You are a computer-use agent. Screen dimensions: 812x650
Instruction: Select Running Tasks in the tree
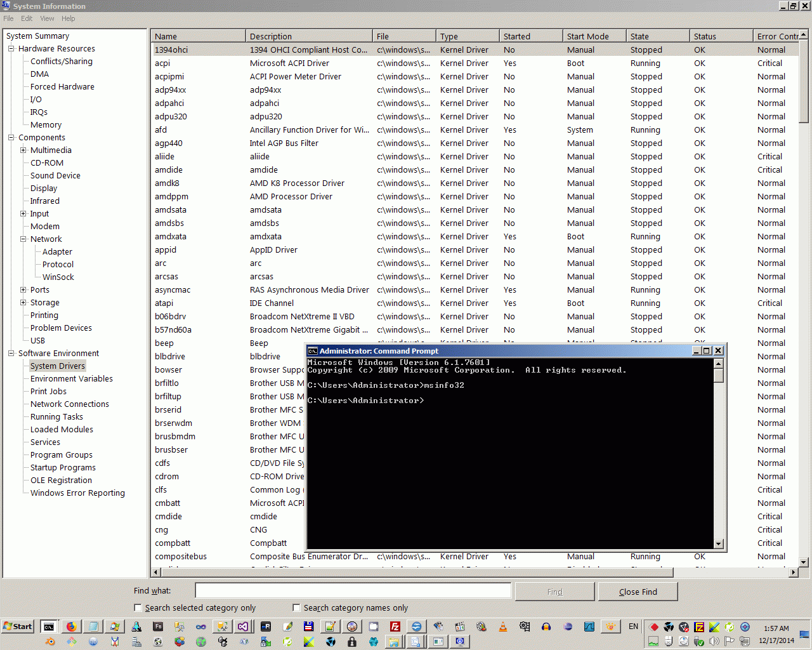click(56, 417)
